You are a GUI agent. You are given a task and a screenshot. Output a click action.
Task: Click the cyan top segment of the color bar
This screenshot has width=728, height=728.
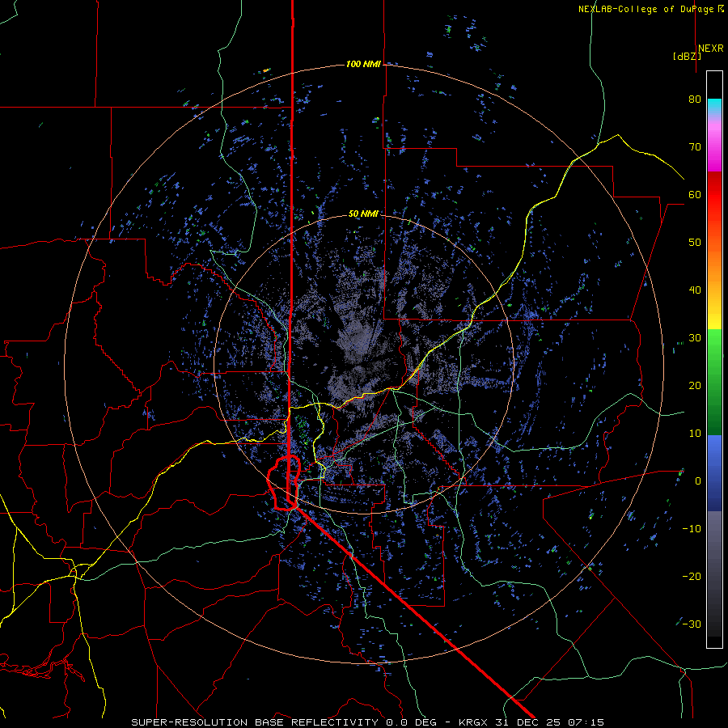pos(714,104)
